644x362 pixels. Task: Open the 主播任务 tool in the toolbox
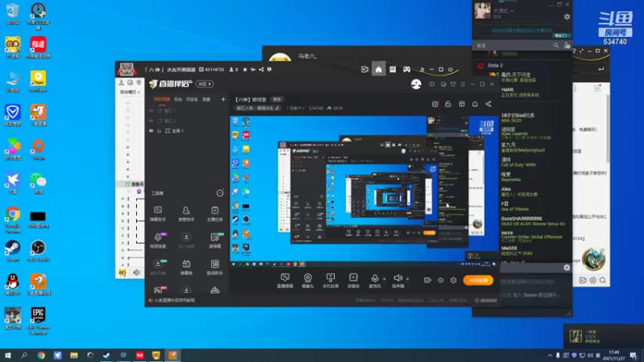click(215, 213)
